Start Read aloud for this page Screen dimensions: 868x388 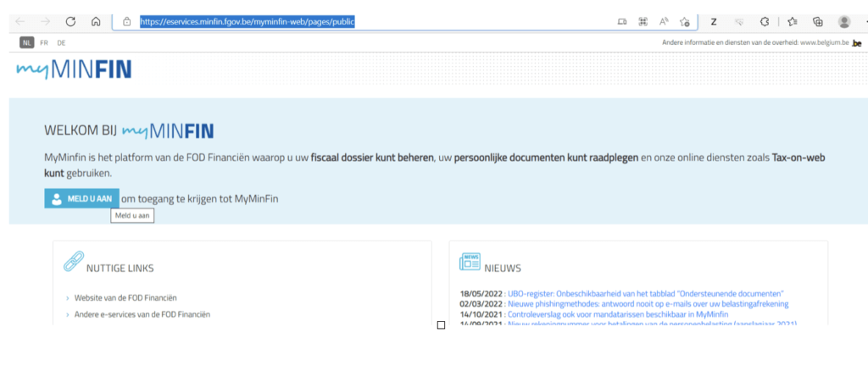[664, 21]
